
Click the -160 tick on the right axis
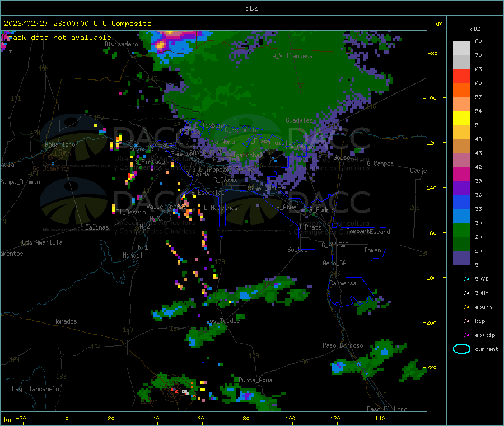click(x=430, y=233)
